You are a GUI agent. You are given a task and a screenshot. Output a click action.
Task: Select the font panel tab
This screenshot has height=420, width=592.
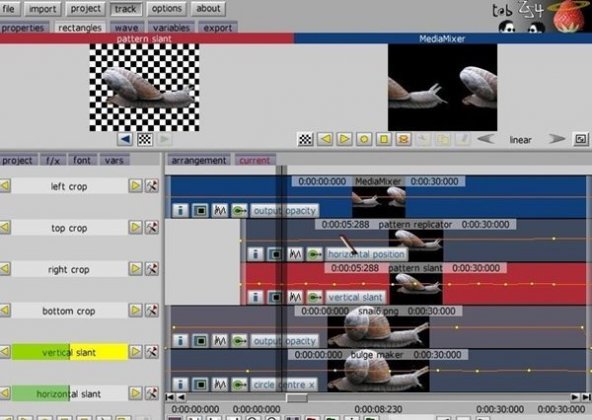point(82,160)
